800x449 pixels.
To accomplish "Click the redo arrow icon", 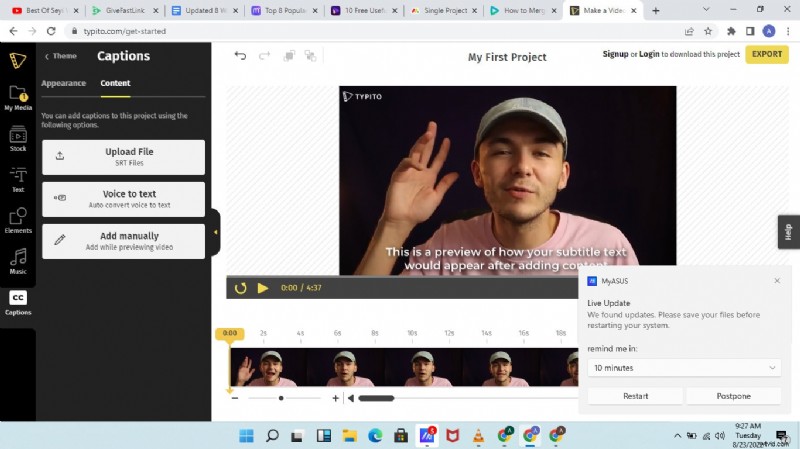I will pyautogui.click(x=263, y=56).
